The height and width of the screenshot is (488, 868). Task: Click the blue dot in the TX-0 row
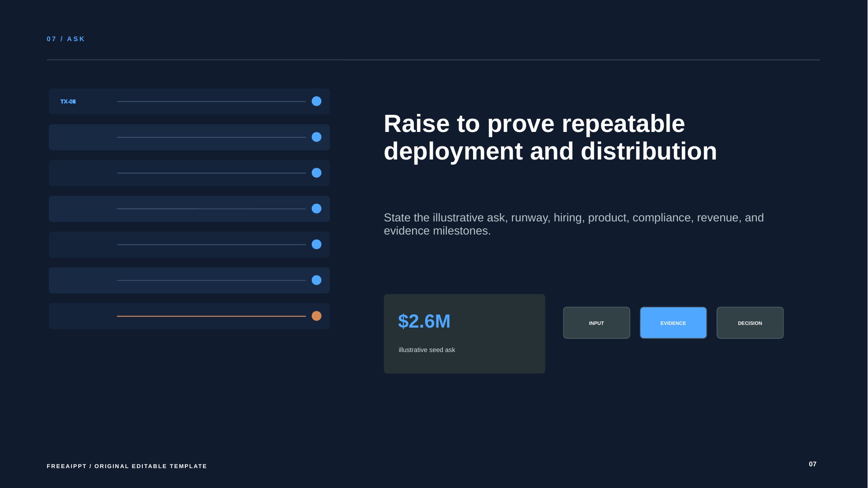click(x=316, y=101)
